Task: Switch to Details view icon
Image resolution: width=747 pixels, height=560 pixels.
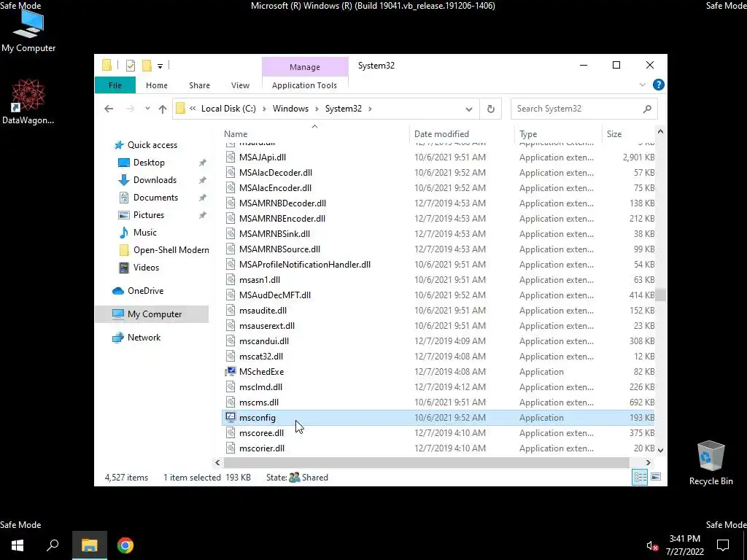Action: 639,477
